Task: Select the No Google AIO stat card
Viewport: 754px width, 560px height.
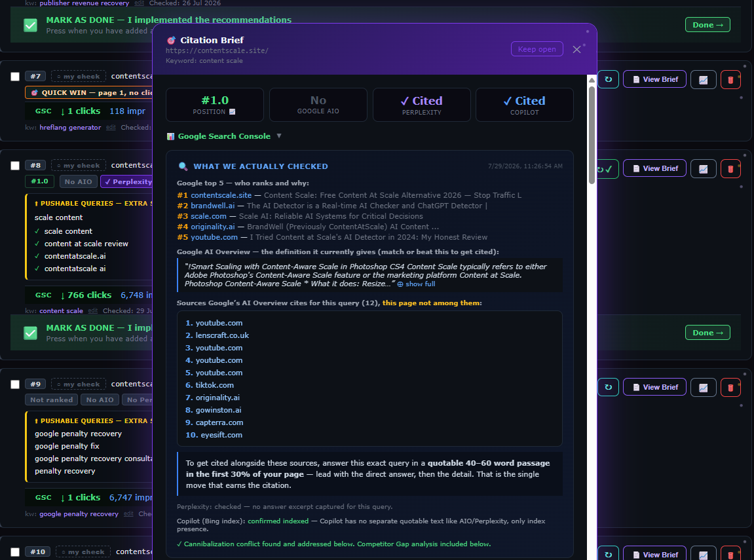Action: [x=318, y=105]
